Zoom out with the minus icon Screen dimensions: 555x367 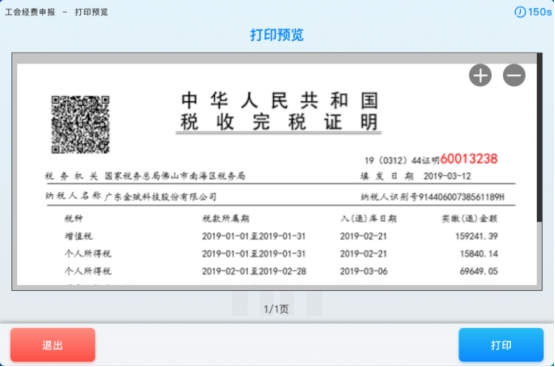point(514,75)
